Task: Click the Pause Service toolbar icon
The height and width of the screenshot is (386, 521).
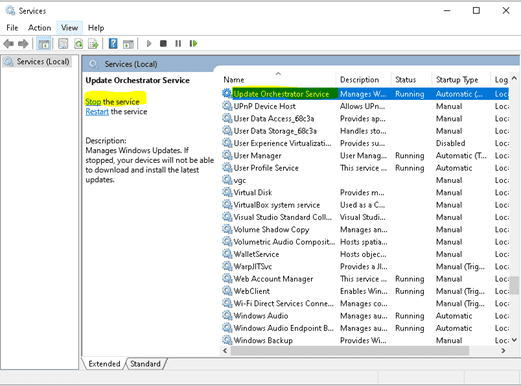Action: (178, 44)
